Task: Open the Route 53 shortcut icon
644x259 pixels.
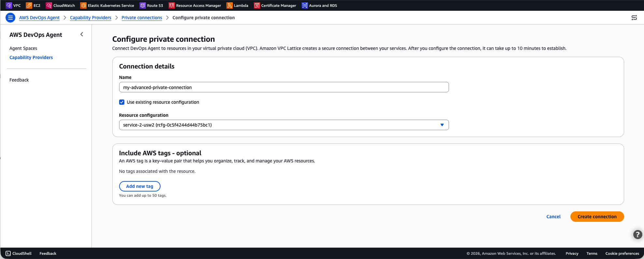Action: click(x=143, y=6)
